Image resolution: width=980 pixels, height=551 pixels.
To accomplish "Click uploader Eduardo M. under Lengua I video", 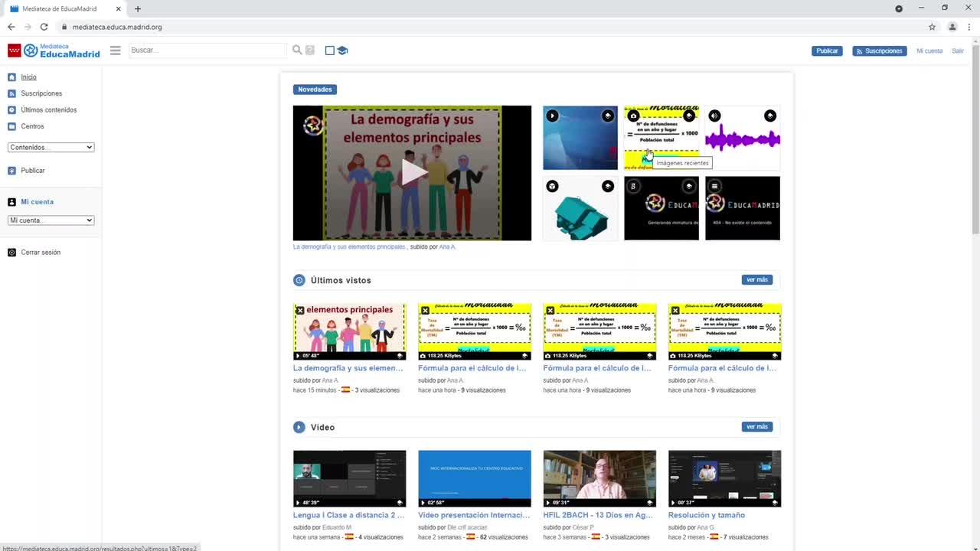I will [x=338, y=527].
